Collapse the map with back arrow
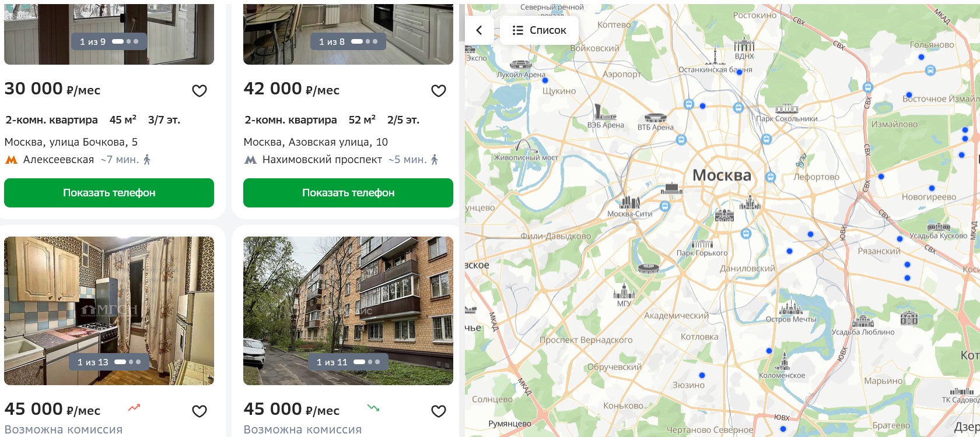 479,30
